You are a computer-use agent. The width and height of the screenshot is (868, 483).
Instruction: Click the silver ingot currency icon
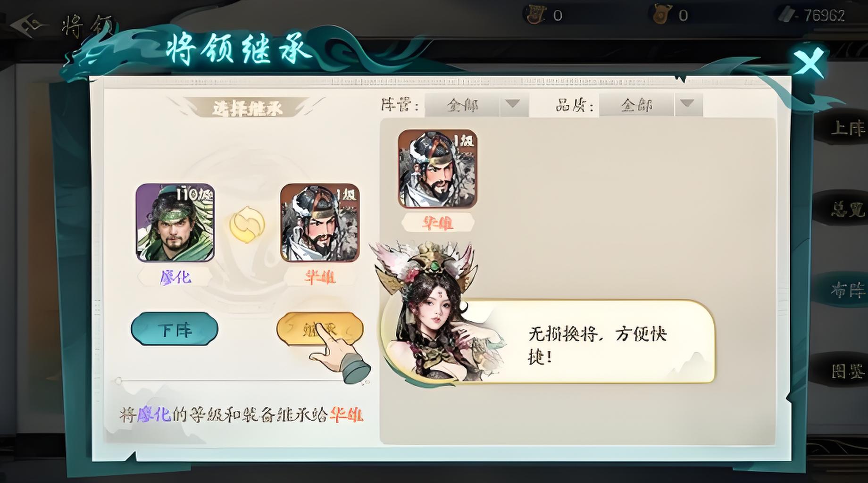pyautogui.click(x=786, y=15)
